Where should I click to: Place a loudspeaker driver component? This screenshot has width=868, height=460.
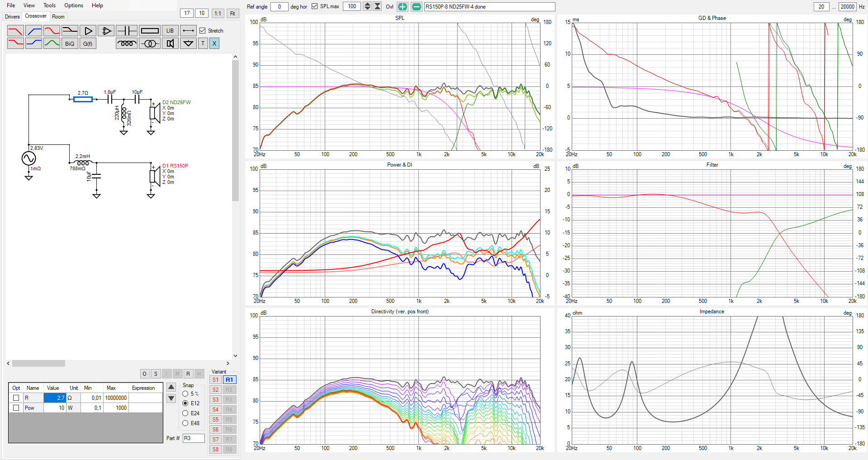click(x=170, y=43)
